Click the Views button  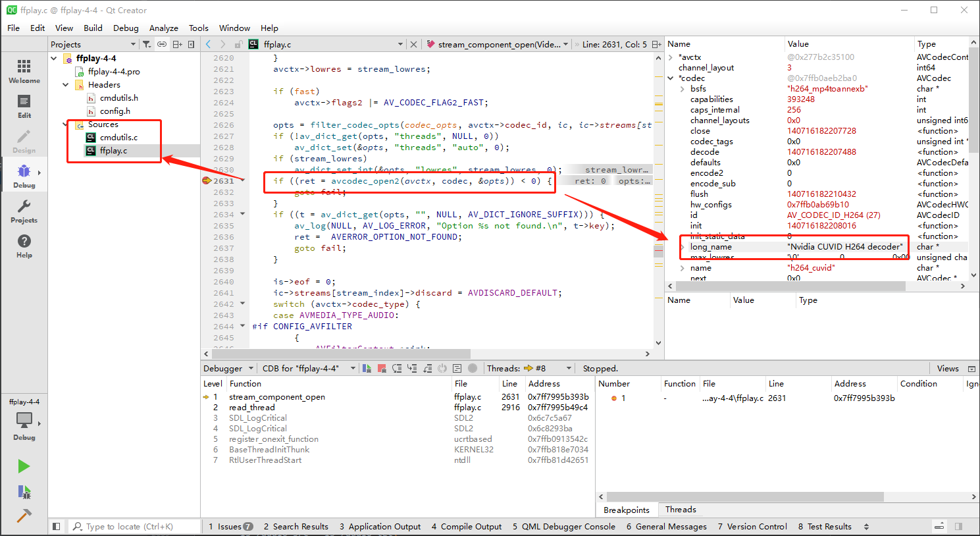pyautogui.click(x=948, y=368)
